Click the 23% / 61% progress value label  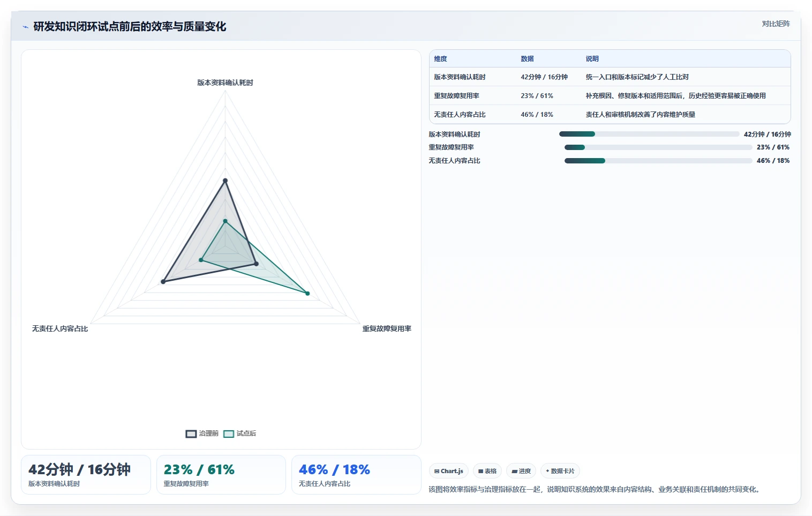(x=773, y=147)
